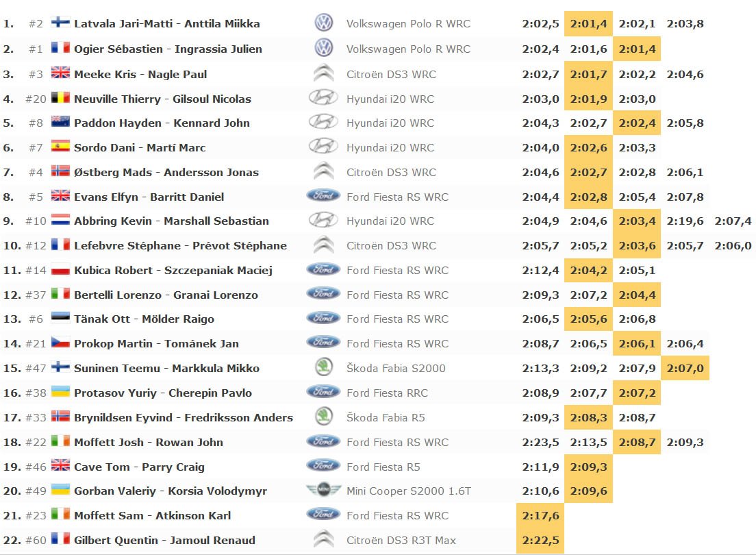Click start number #60 in Gilbert's row
The height and width of the screenshot is (555, 756).
click(x=36, y=540)
